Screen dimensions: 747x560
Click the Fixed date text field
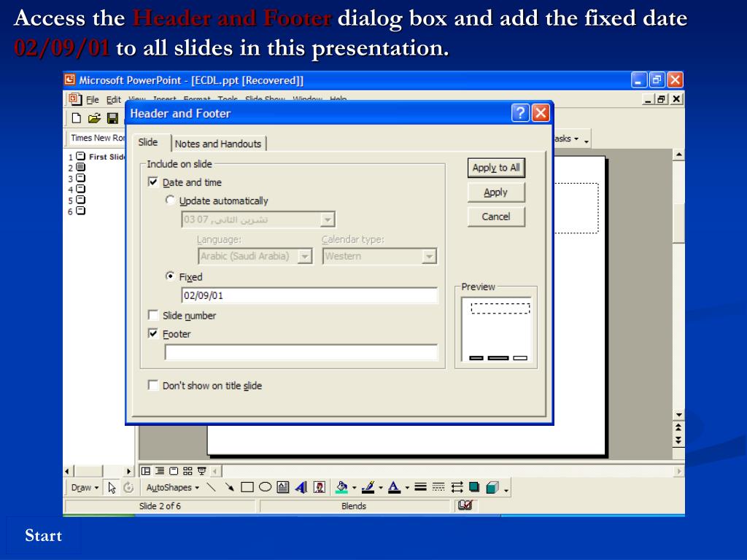click(309, 295)
